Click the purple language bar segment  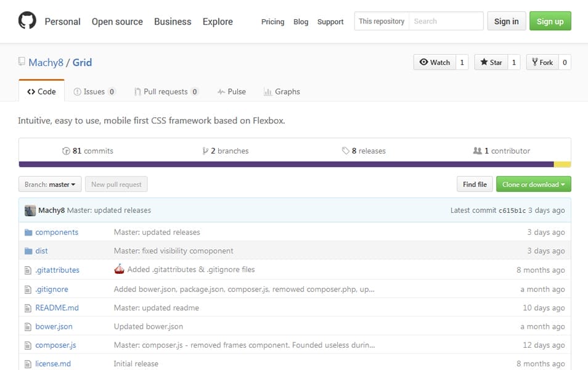pyautogui.click(x=286, y=165)
